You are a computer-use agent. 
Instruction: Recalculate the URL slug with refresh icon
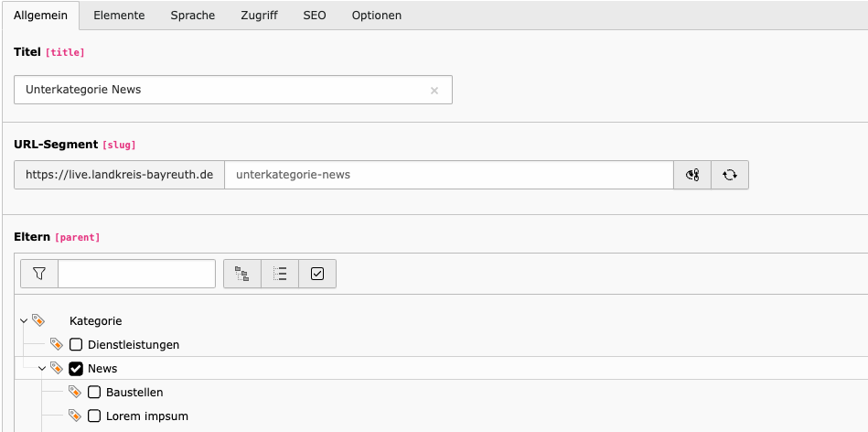coord(730,175)
